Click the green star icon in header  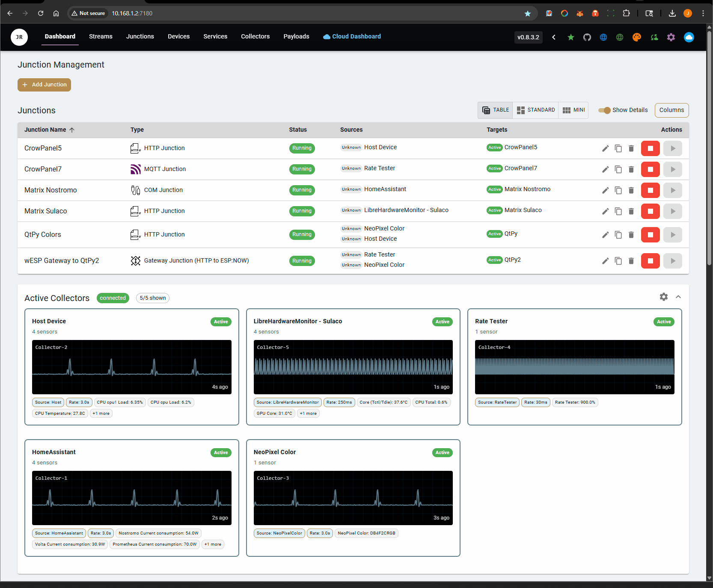570,37
